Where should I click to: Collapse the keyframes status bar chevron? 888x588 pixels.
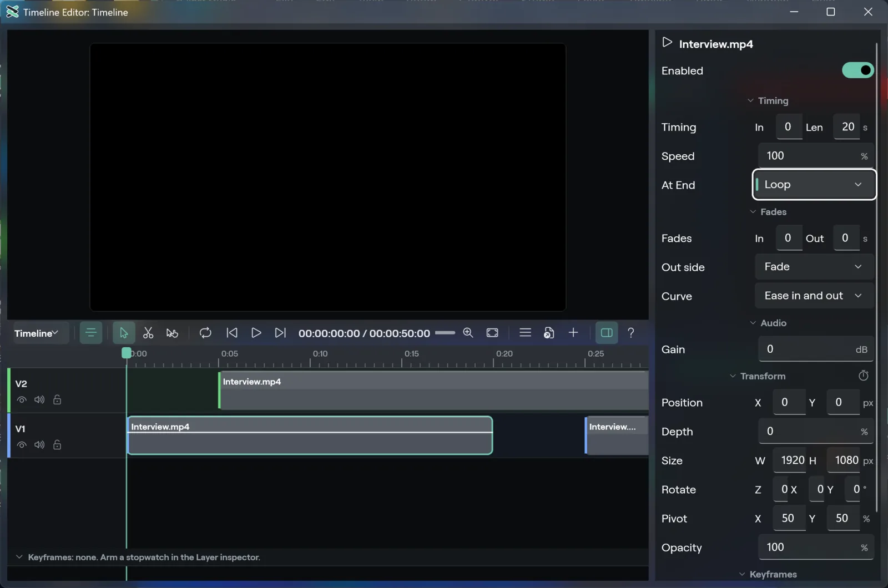pyautogui.click(x=19, y=557)
